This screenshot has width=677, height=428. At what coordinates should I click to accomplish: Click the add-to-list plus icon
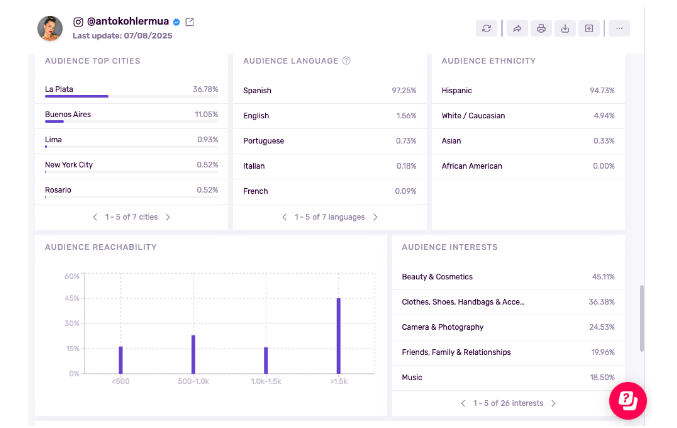589,28
